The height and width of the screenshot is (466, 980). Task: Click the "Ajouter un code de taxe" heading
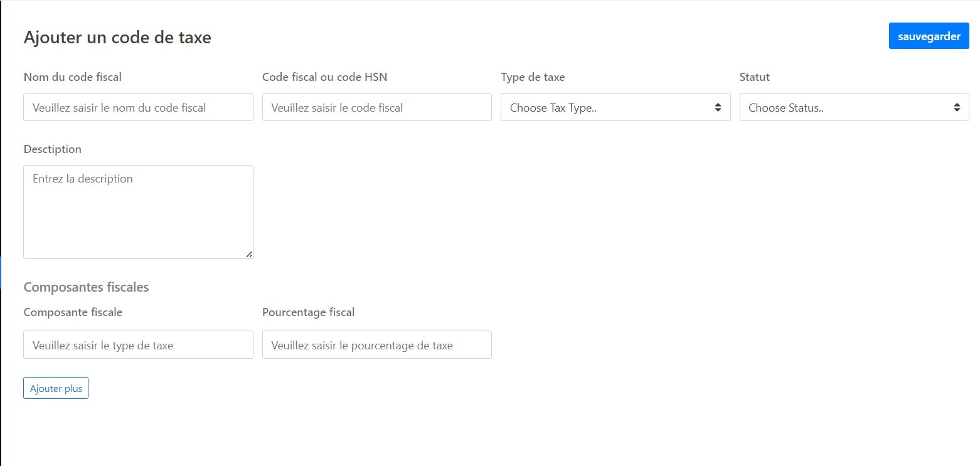click(x=117, y=38)
